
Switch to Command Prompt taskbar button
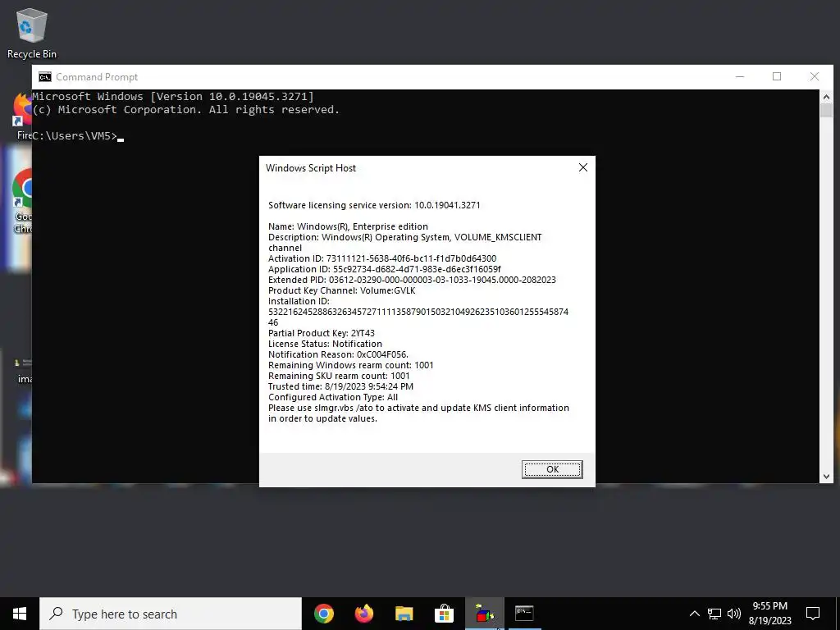click(524, 614)
